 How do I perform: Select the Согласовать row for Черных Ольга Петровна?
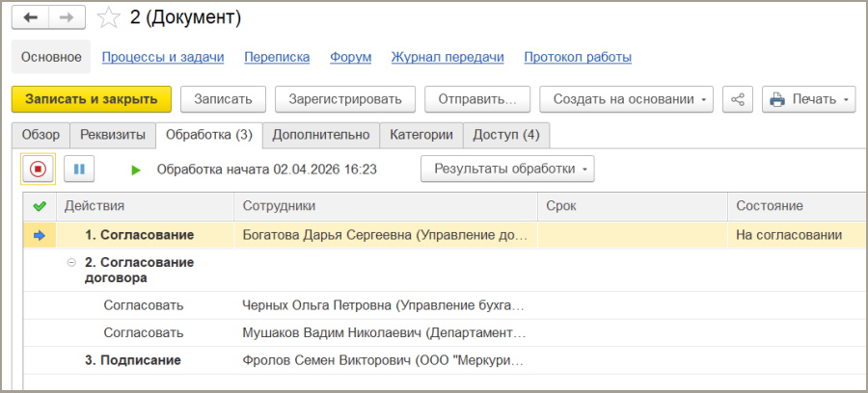pyautogui.click(x=445, y=305)
